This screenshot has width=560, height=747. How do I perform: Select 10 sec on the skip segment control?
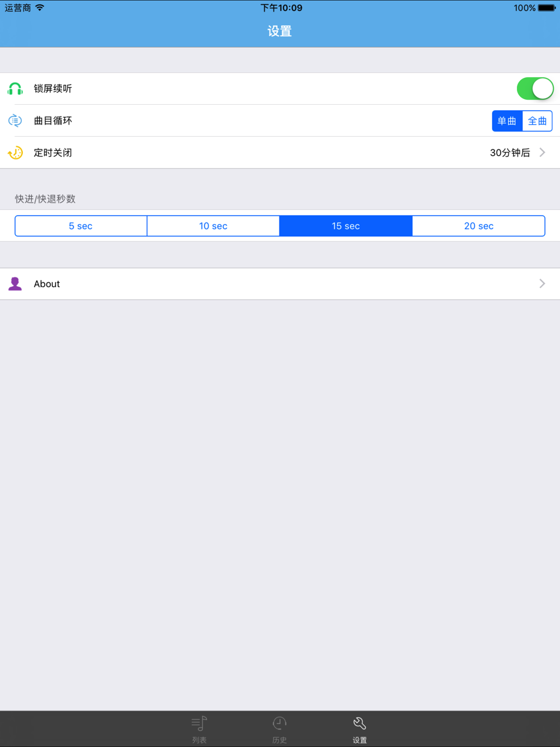tap(213, 226)
